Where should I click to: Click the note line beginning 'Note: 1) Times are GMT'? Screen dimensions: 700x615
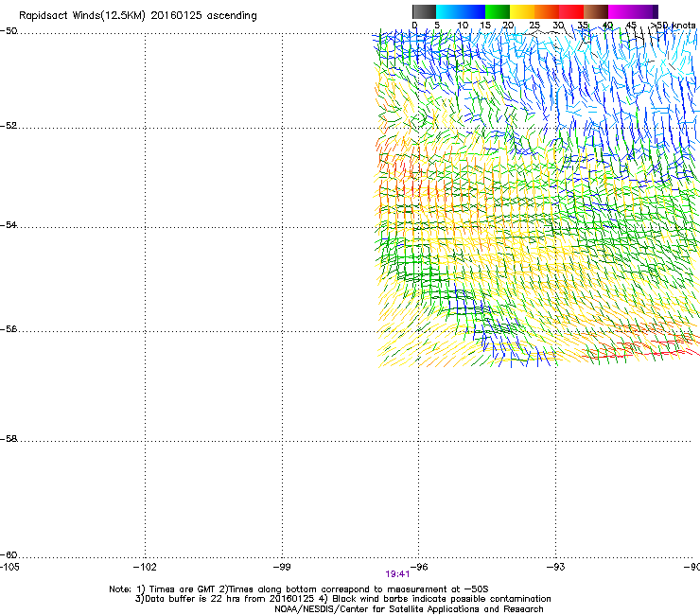299,589
